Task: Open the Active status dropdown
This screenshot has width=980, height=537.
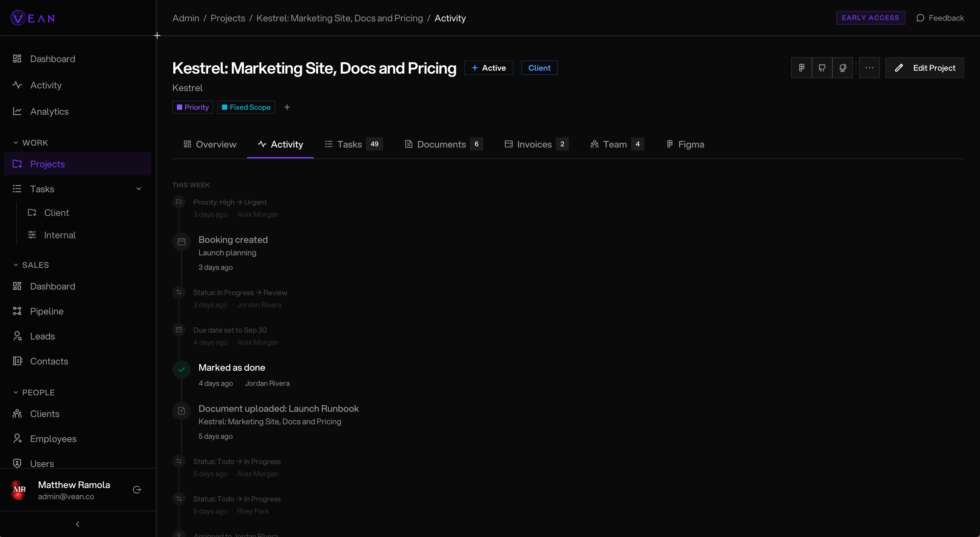Action: [488, 68]
